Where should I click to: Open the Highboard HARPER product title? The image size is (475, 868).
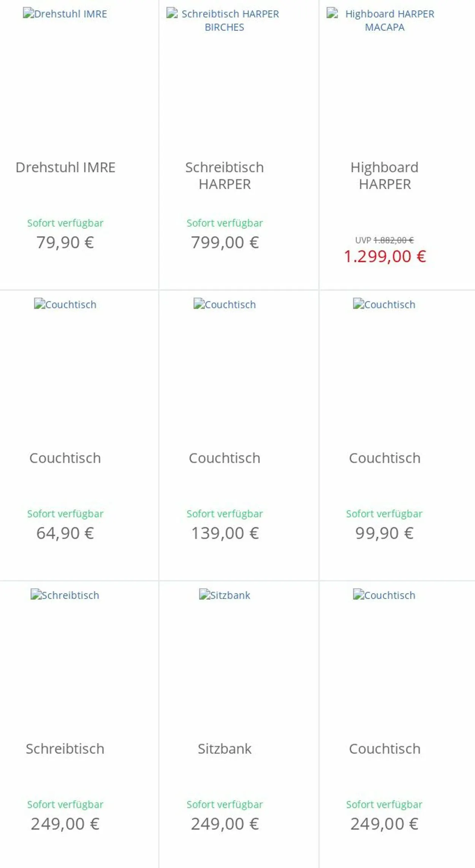tap(385, 176)
